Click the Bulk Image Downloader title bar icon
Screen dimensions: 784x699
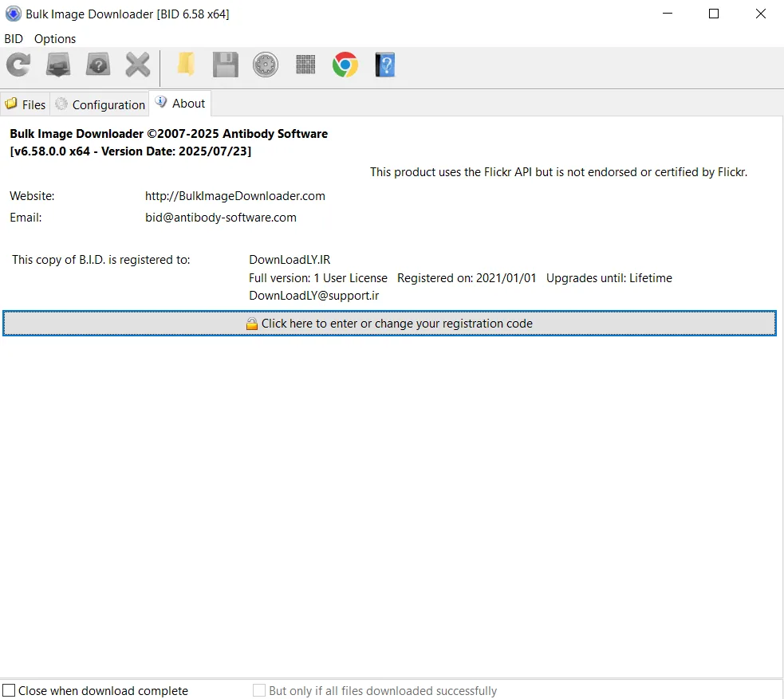tap(13, 14)
